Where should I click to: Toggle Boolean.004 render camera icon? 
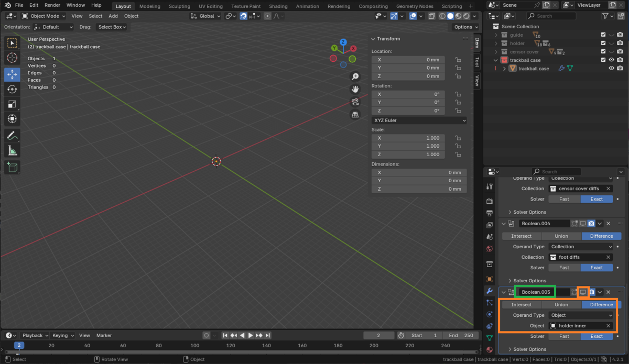point(591,223)
